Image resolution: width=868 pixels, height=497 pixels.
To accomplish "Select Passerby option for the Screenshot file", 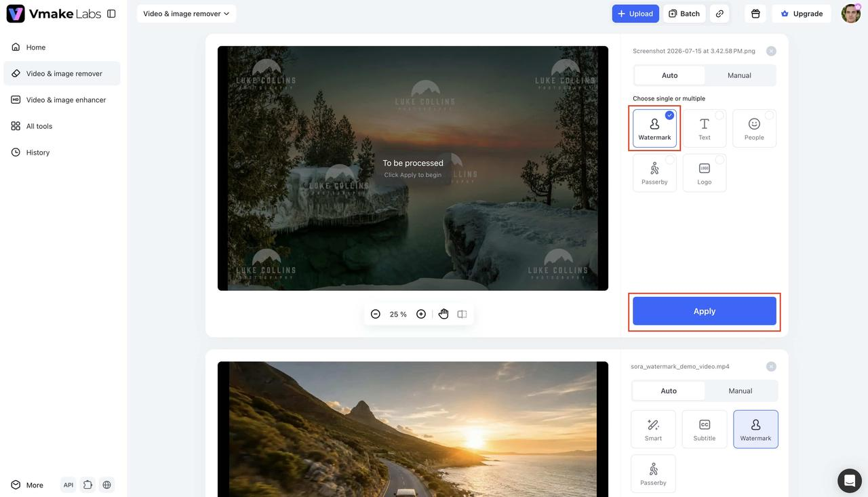I will coord(654,173).
